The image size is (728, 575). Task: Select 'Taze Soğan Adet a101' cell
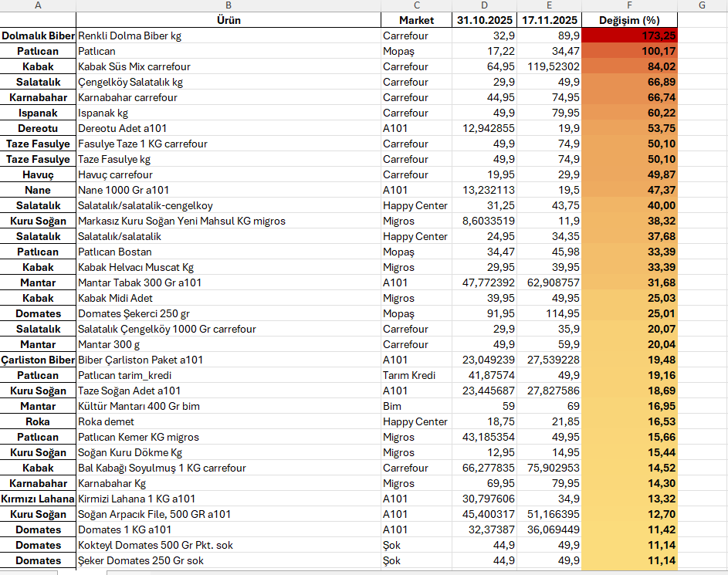coord(229,391)
